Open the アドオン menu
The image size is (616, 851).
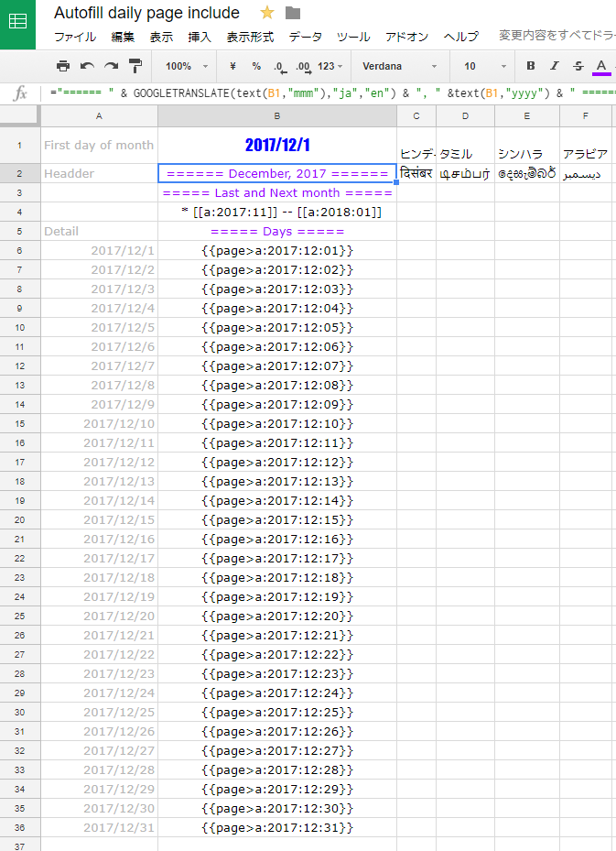coord(406,37)
